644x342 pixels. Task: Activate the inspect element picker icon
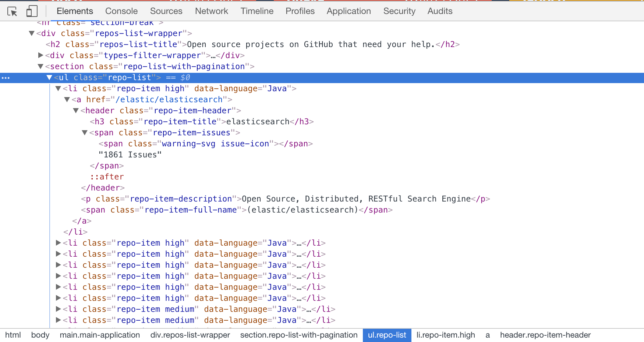(12, 11)
